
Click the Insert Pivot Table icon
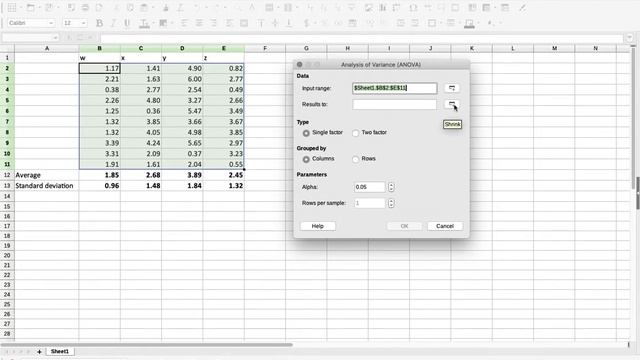coord(396,7)
